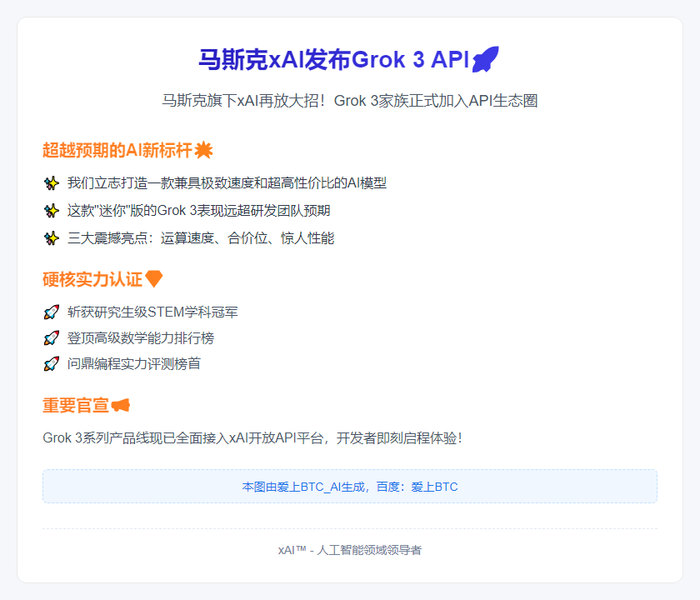This screenshot has width=700, height=600.
Task: Click the sparkle icon beside 三大震撼亮点
Action: pyautogui.click(x=52, y=238)
